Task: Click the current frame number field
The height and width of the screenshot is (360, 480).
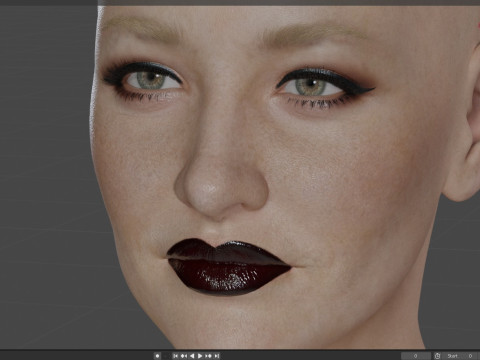Action: (x=416, y=356)
